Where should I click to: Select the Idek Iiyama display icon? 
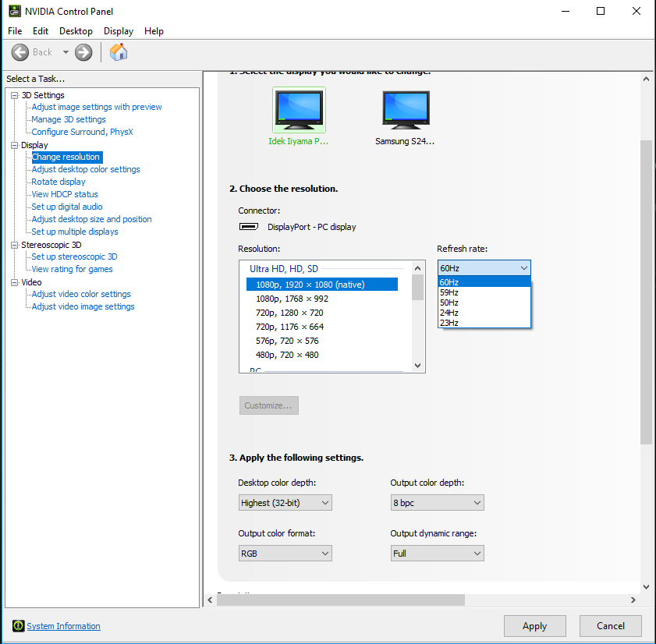point(299,110)
